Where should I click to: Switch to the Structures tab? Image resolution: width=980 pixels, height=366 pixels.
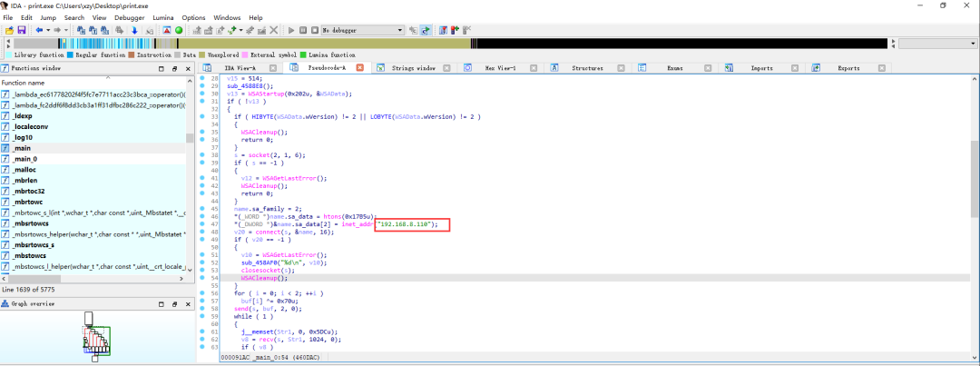[x=587, y=68]
